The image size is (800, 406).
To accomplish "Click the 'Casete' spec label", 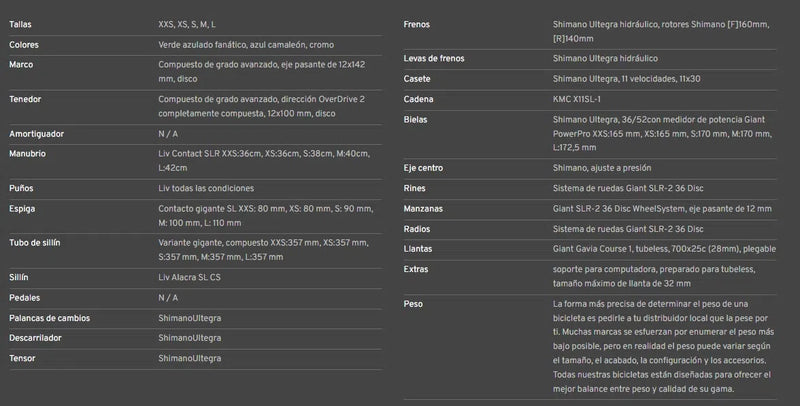I will pos(417,79).
